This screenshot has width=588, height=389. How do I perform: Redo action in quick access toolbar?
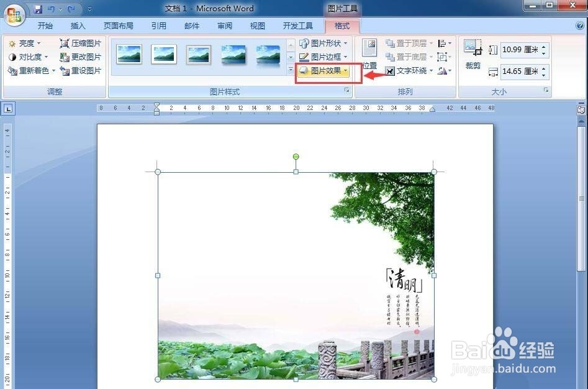point(71,9)
